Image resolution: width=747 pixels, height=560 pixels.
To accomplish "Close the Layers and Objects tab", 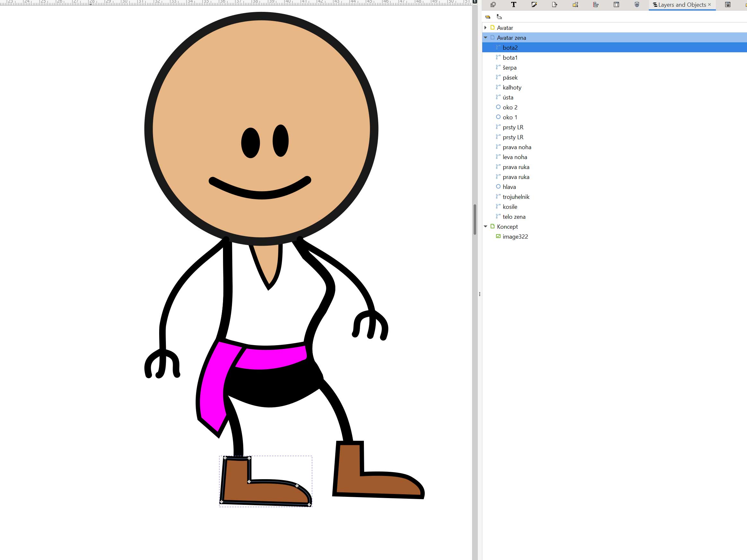I will 709,4.
